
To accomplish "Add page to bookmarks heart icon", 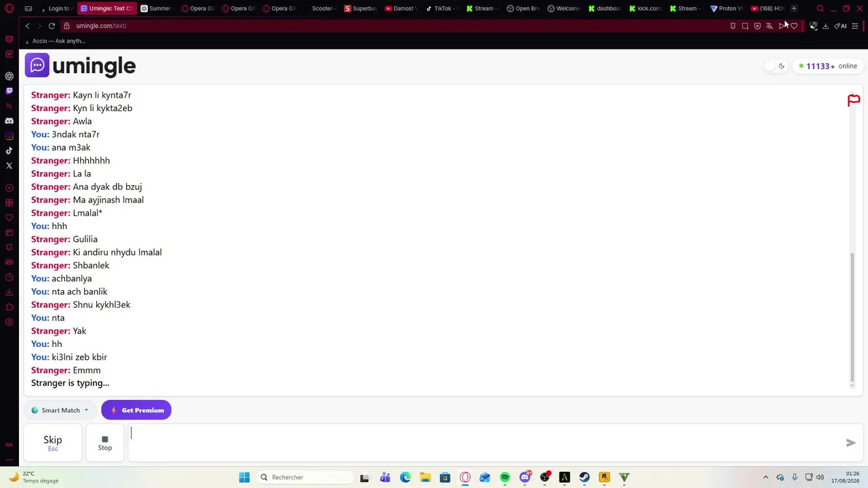I will click(794, 26).
